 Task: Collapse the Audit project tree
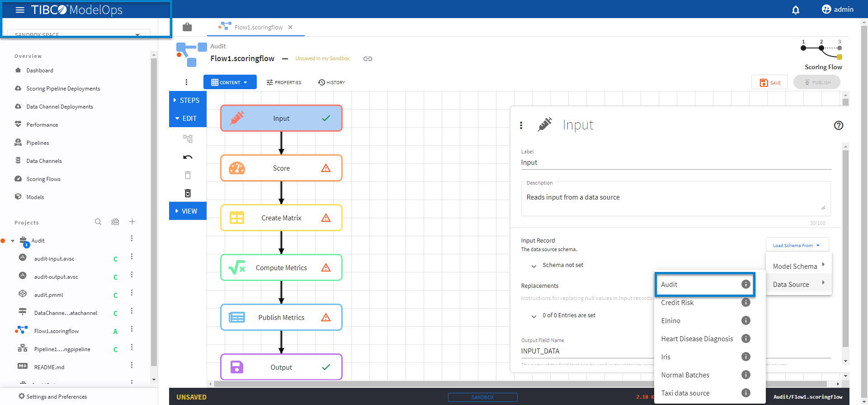(13, 241)
